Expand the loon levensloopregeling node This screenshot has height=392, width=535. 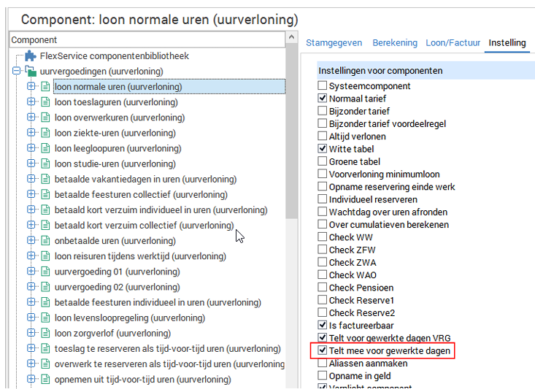pos(31,318)
